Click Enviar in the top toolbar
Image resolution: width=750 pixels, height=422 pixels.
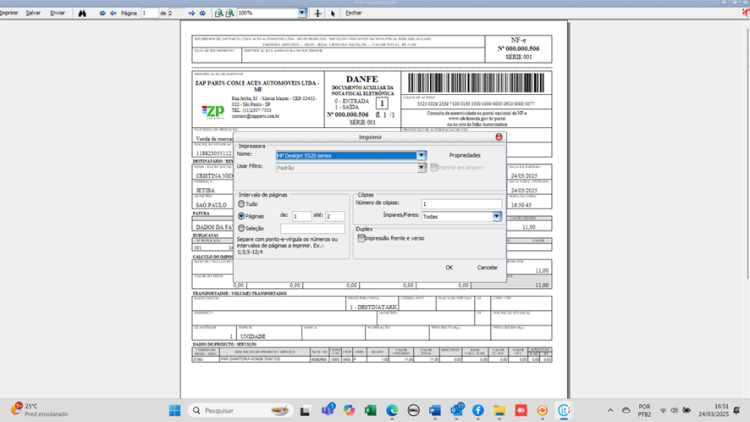(x=57, y=13)
